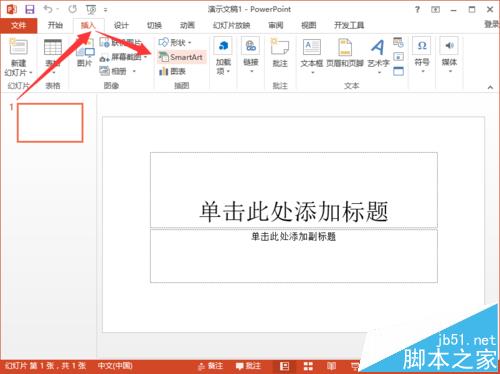Insert a 文本框 text box
This screenshot has width=500, height=374.
[x=311, y=56]
